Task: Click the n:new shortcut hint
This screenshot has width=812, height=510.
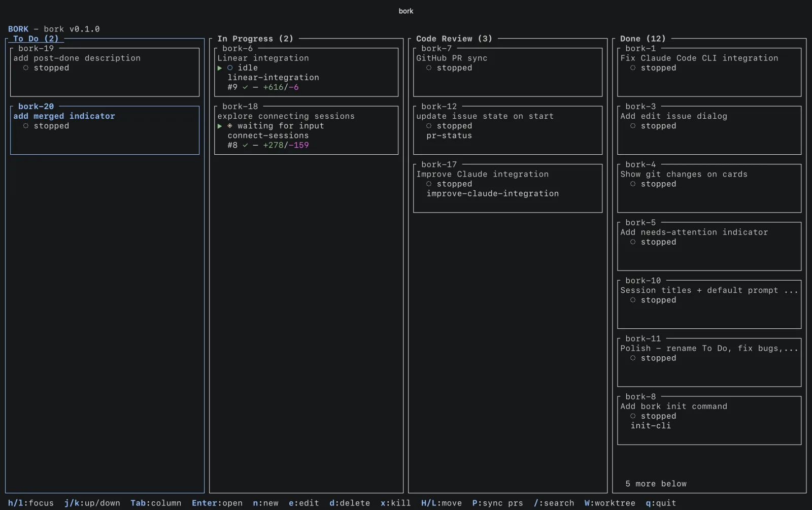Action: pos(266,503)
